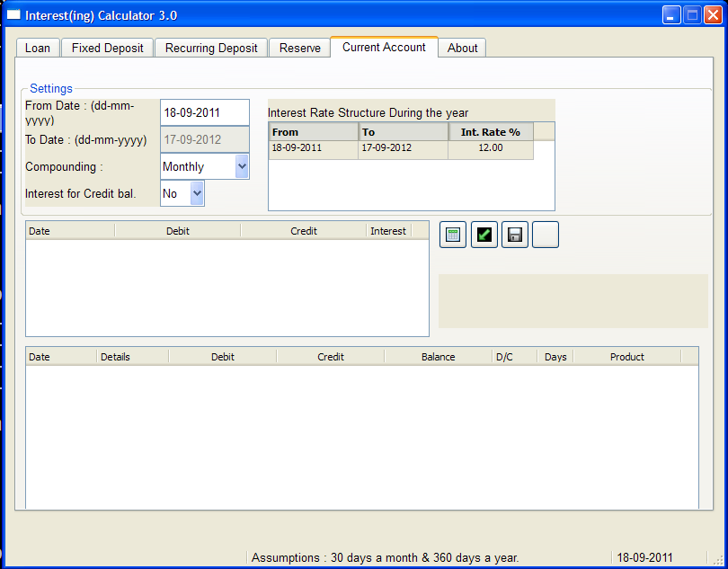Click the floppy disk save icon

tap(514, 235)
